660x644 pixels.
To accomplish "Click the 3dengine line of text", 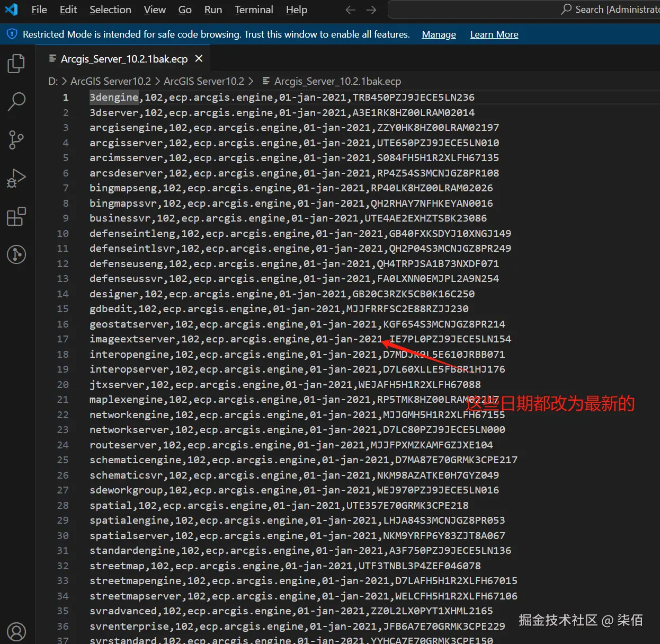I will pyautogui.click(x=282, y=97).
